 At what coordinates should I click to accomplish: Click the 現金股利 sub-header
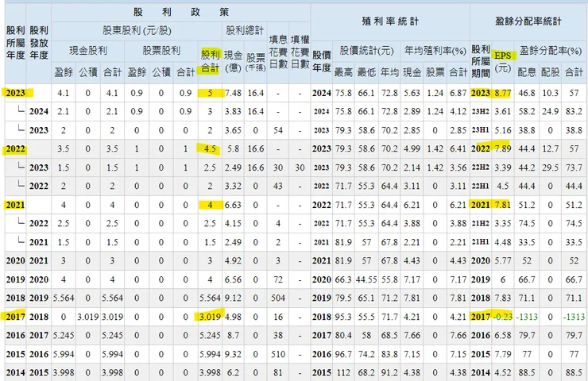click(x=88, y=51)
